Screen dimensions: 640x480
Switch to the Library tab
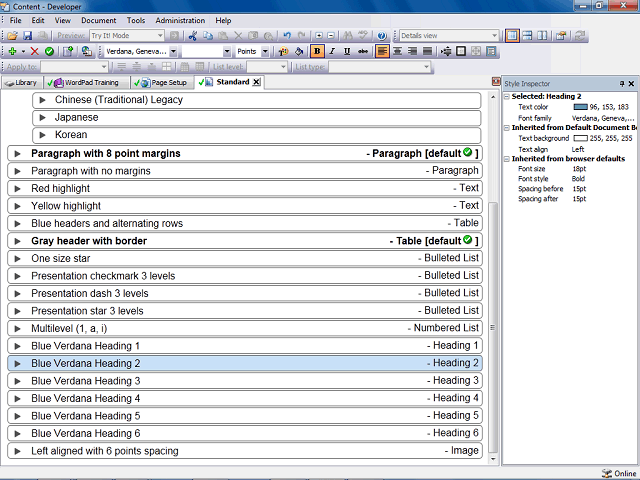tap(22, 83)
